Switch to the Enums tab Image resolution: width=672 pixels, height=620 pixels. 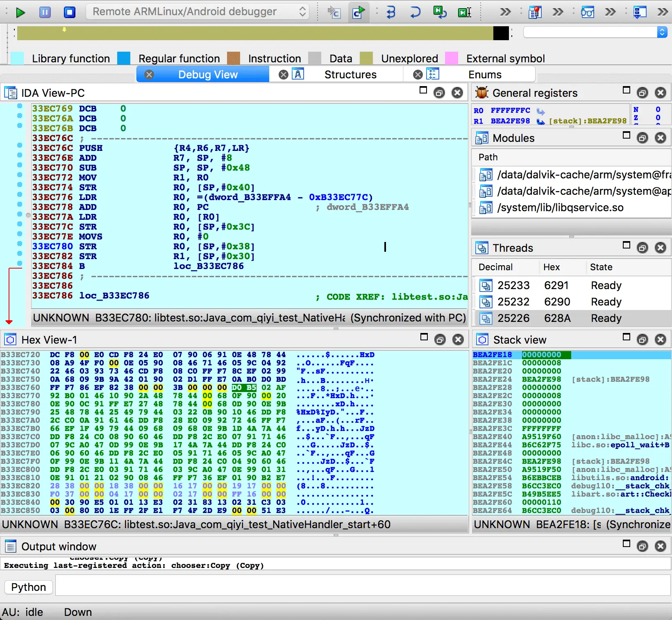coord(485,75)
